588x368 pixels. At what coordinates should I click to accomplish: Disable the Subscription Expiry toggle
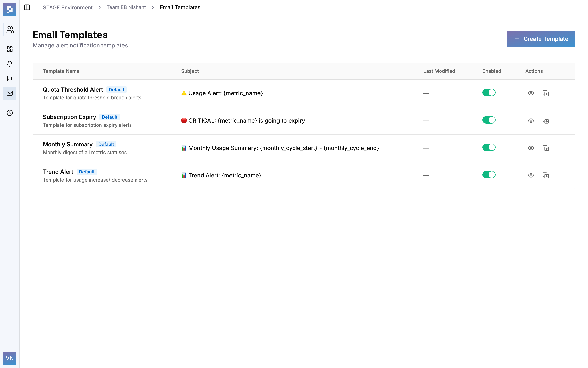[489, 120]
